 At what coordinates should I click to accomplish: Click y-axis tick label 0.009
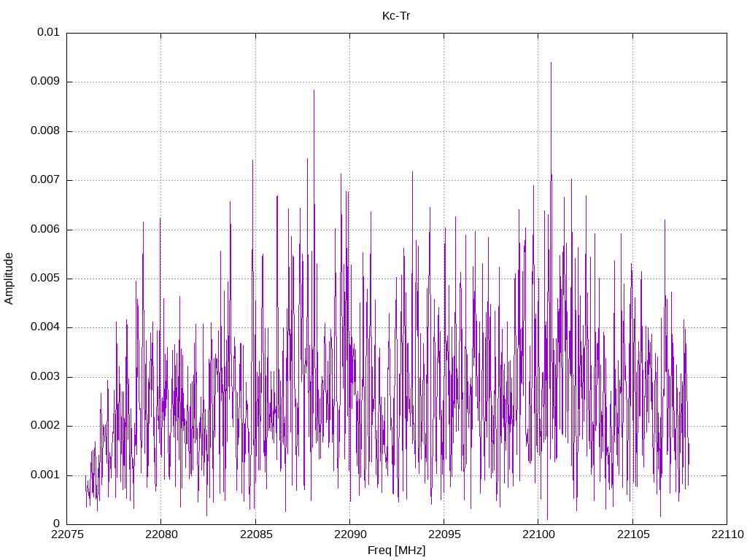pyautogui.click(x=44, y=82)
